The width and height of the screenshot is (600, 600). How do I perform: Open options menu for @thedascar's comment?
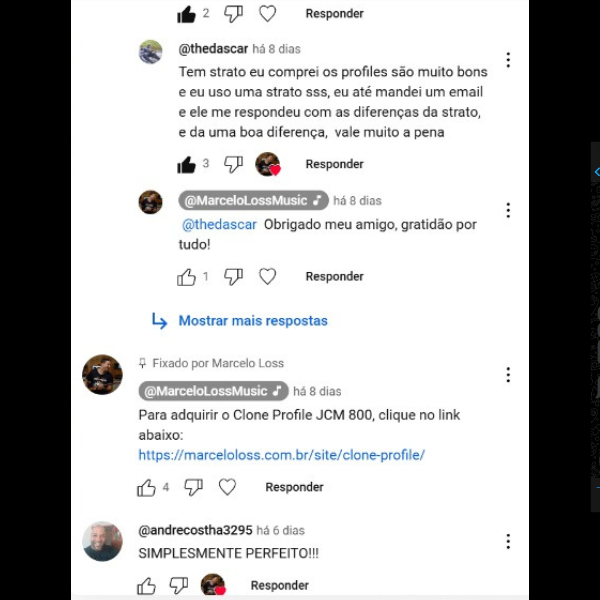[x=508, y=60]
